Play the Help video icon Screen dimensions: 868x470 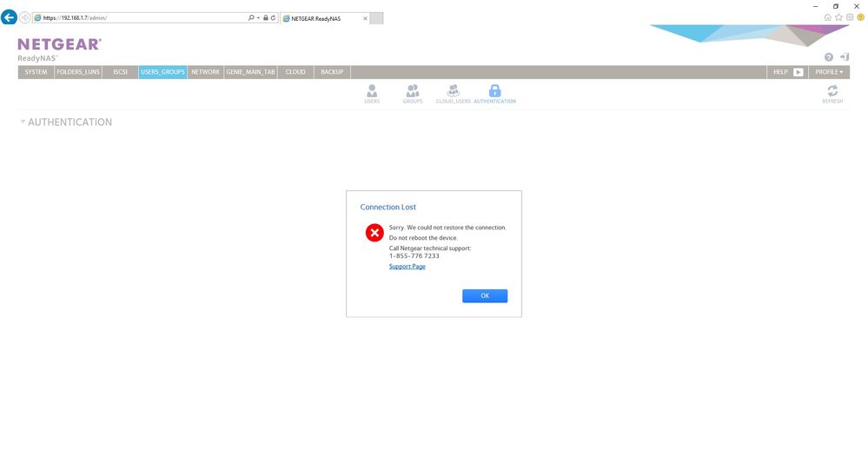(798, 72)
